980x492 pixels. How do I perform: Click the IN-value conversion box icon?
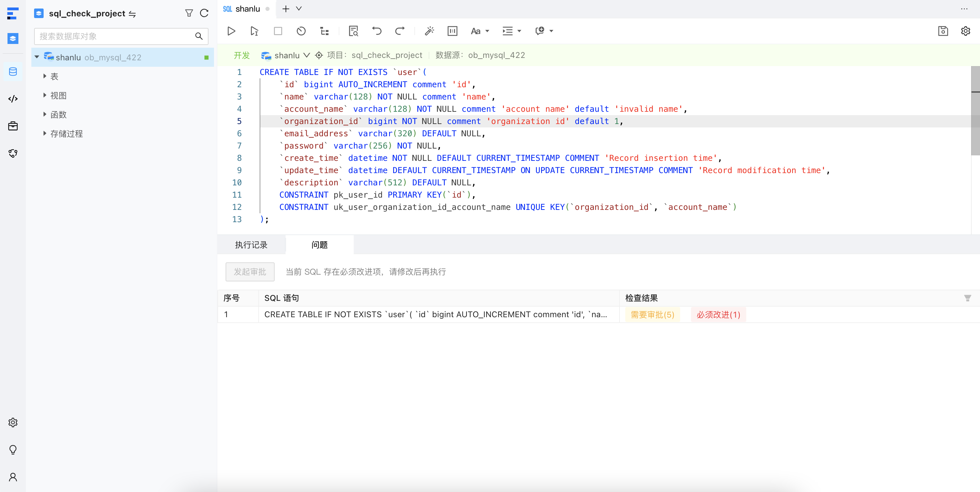tap(452, 31)
